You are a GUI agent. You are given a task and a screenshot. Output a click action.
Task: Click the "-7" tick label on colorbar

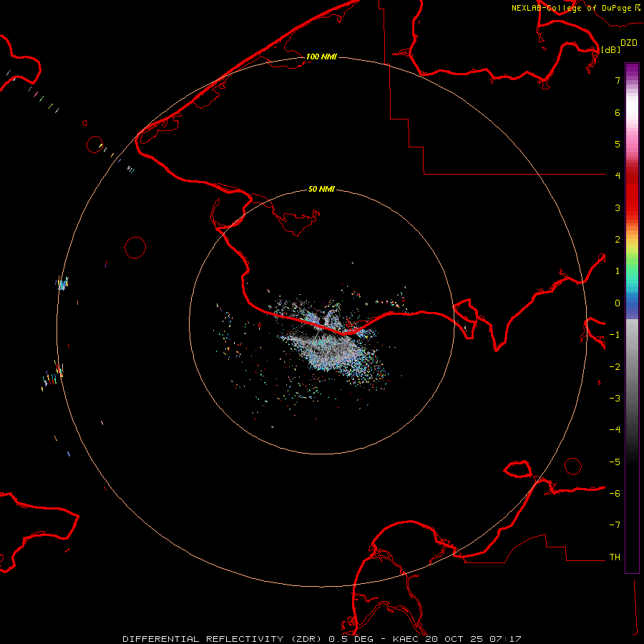pyautogui.click(x=615, y=525)
